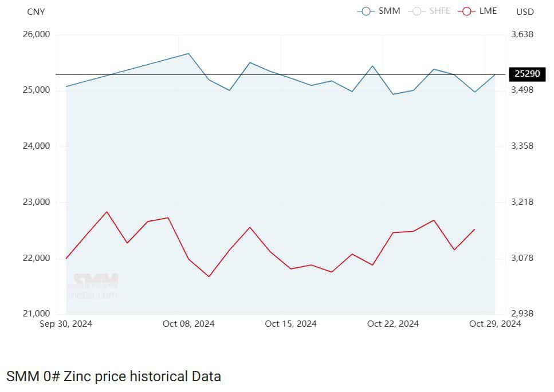554x392 pixels.
Task: Click the USD axis unit label
Action: coord(525,11)
